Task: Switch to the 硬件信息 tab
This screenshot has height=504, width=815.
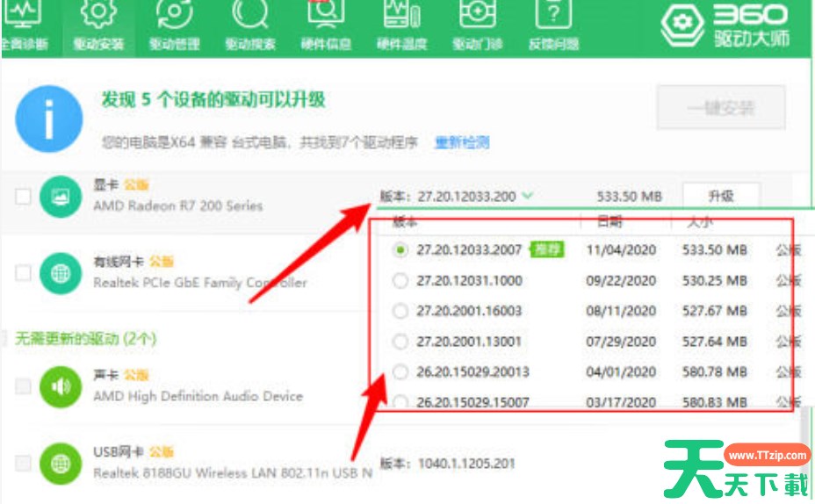Action: point(326,26)
